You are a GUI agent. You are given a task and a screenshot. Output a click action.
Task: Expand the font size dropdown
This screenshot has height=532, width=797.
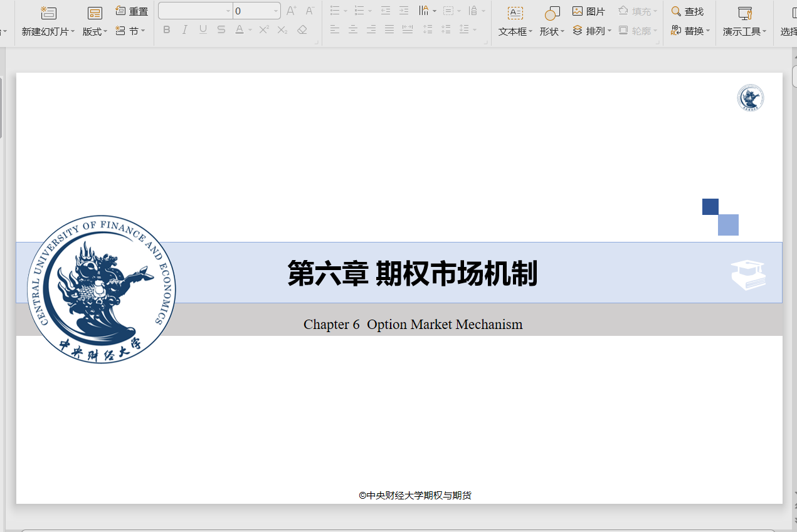click(276, 11)
